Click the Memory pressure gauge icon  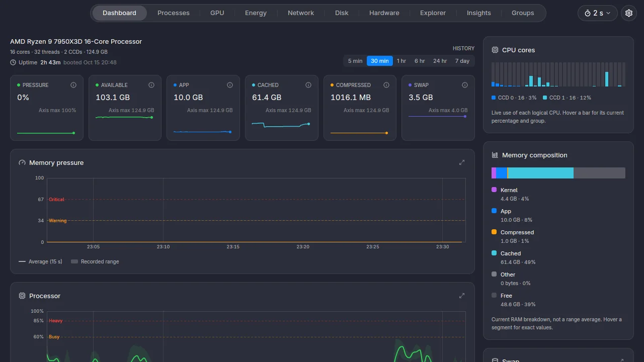pyautogui.click(x=22, y=162)
